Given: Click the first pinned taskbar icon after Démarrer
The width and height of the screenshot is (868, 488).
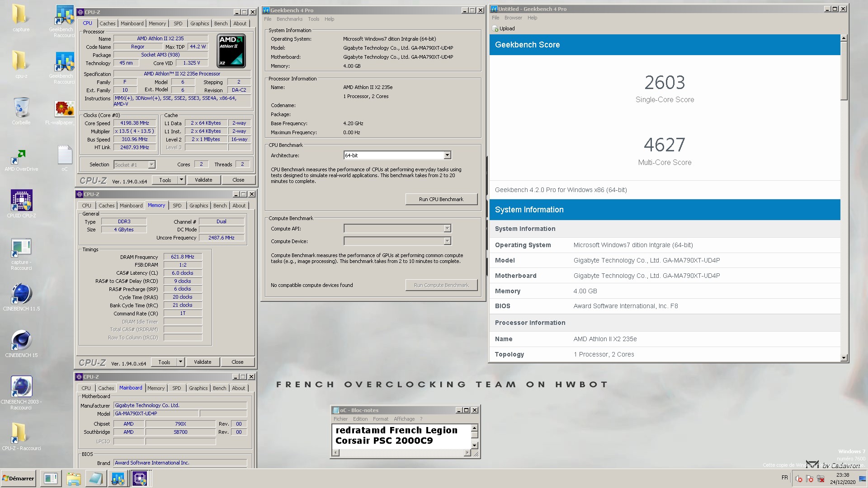Looking at the screenshot, I should click(51, 479).
